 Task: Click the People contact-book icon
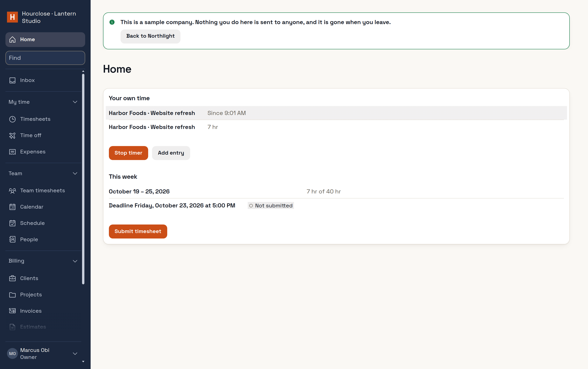pos(12,239)
